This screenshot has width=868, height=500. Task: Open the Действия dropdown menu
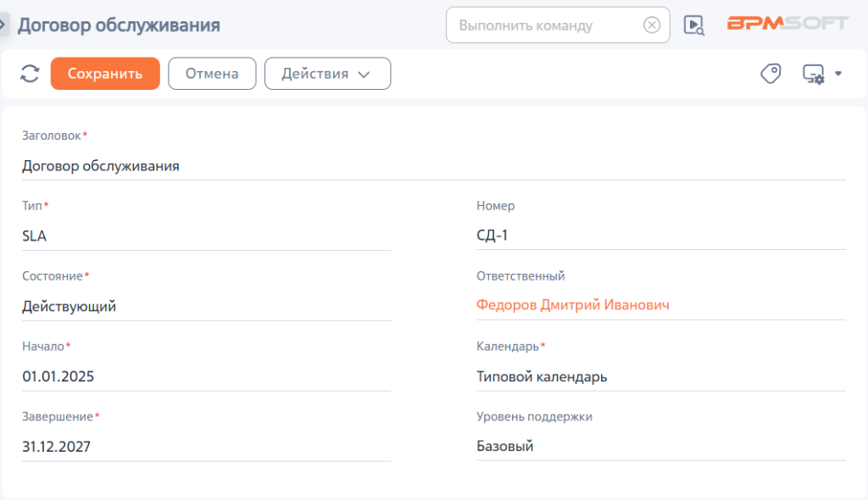click(328, 74)
